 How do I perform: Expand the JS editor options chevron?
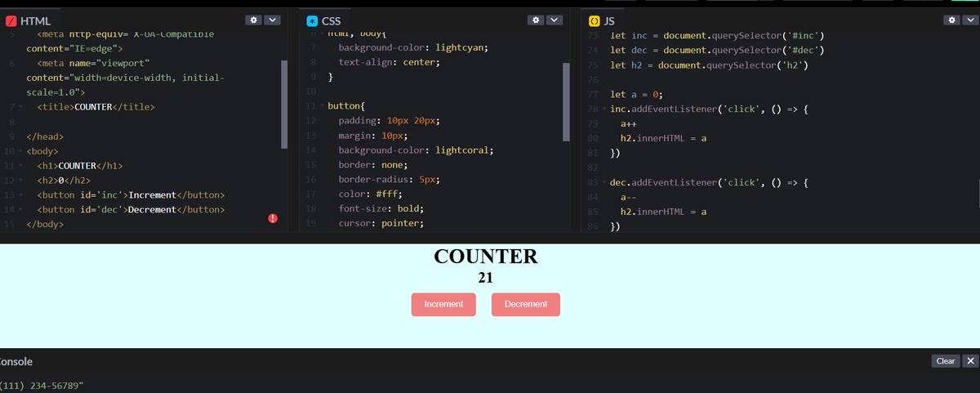(970, 20)
